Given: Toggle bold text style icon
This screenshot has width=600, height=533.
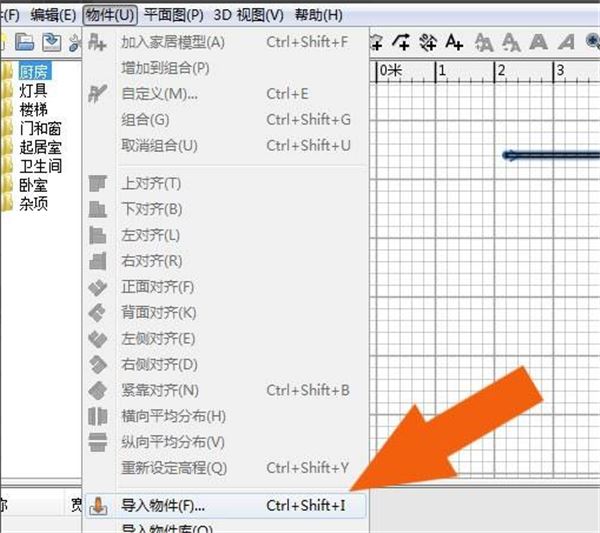Looking at the screenshot, I should coord(538,42).
